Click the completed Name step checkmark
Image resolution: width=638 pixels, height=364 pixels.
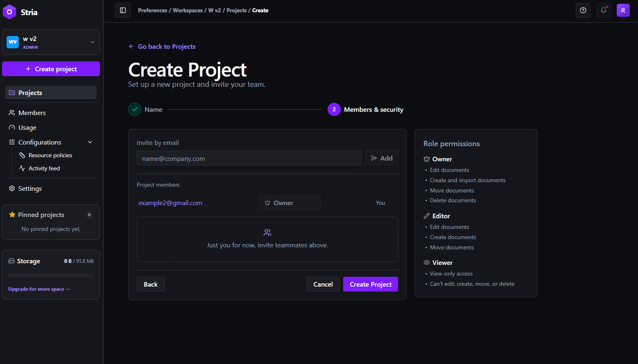[x=135, y=109]
